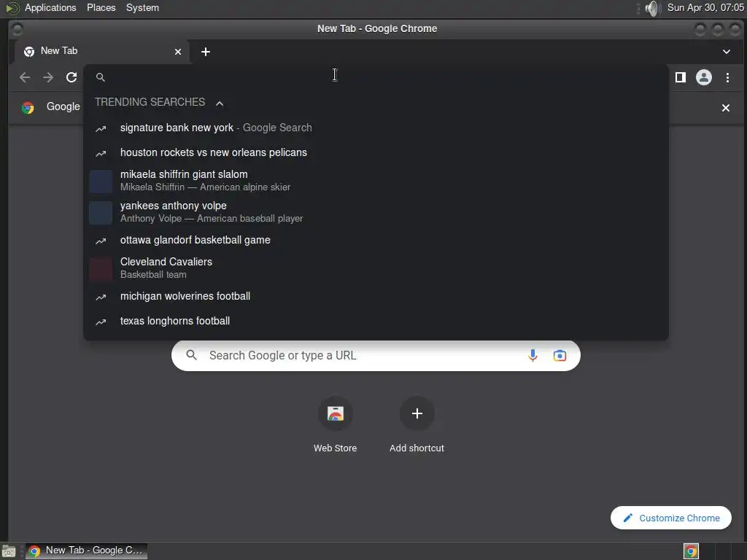The height and width of the screenshot is (560, 747).
Task: Choose yankees anthony volpe suggestion
Action: [376, 212]
